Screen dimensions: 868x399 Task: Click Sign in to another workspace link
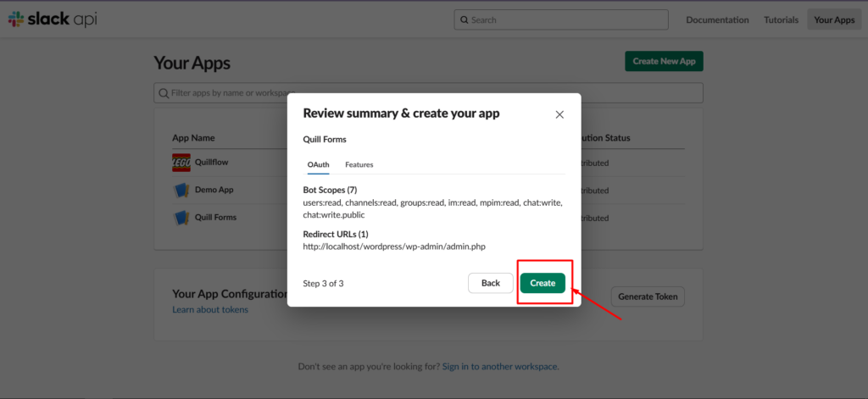coord(500,366)
